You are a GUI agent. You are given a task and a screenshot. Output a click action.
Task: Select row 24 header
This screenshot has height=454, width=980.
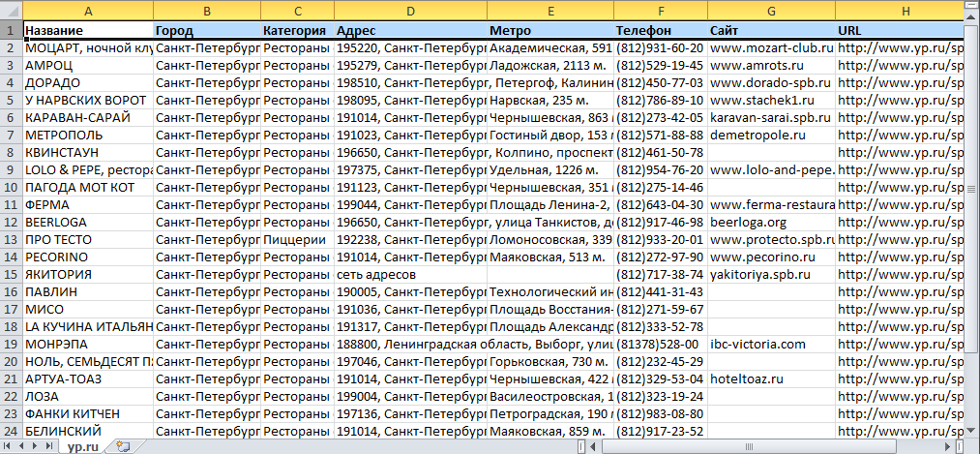[x=12, y=431]
